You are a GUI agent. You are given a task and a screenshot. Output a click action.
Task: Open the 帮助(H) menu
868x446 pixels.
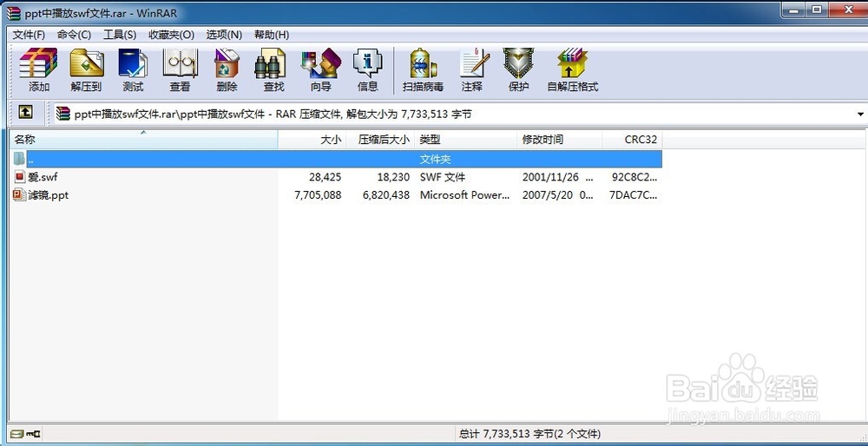click(271, 35)
